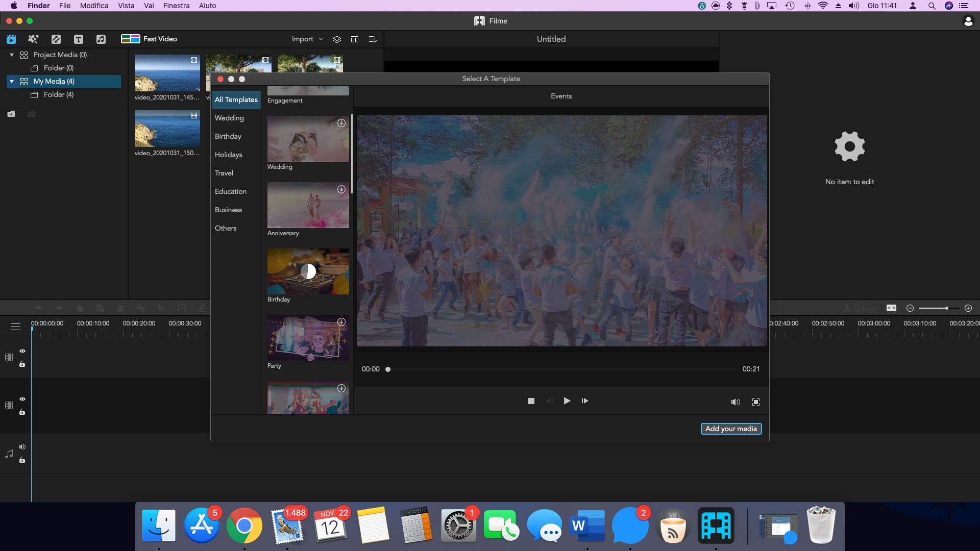This screenshot has width=980, height=551.
Task: Lock the second video track
Action: [x=22, y=412]
